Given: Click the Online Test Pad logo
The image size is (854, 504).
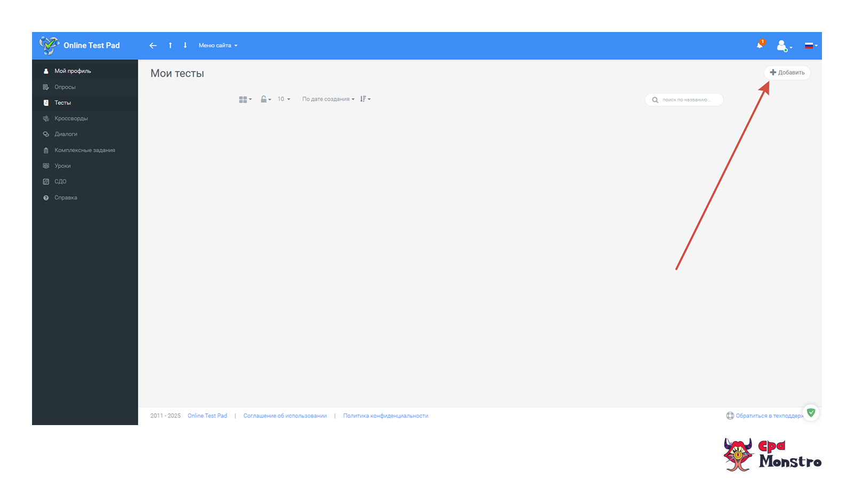Looking at the screenshot, I should point(80,45).
